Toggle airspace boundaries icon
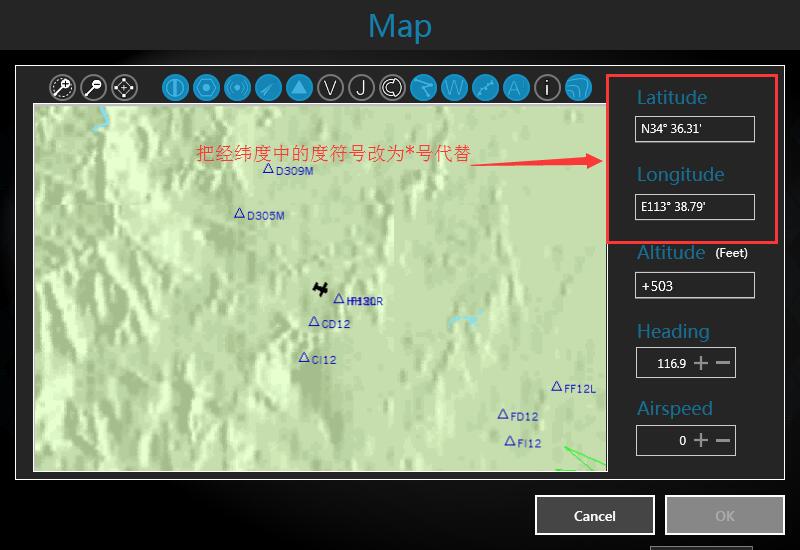The image size is (800, 550). click(x=392, y=88)
